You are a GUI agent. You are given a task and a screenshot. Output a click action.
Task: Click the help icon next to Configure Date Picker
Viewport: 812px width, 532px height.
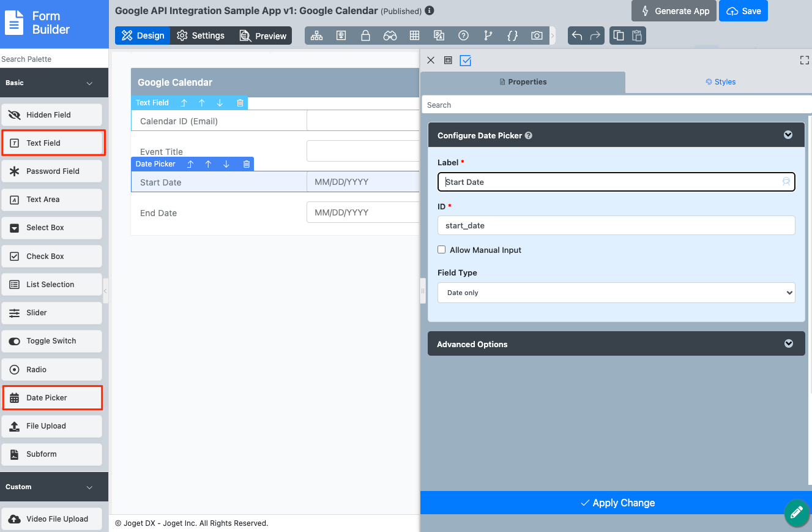529,136
